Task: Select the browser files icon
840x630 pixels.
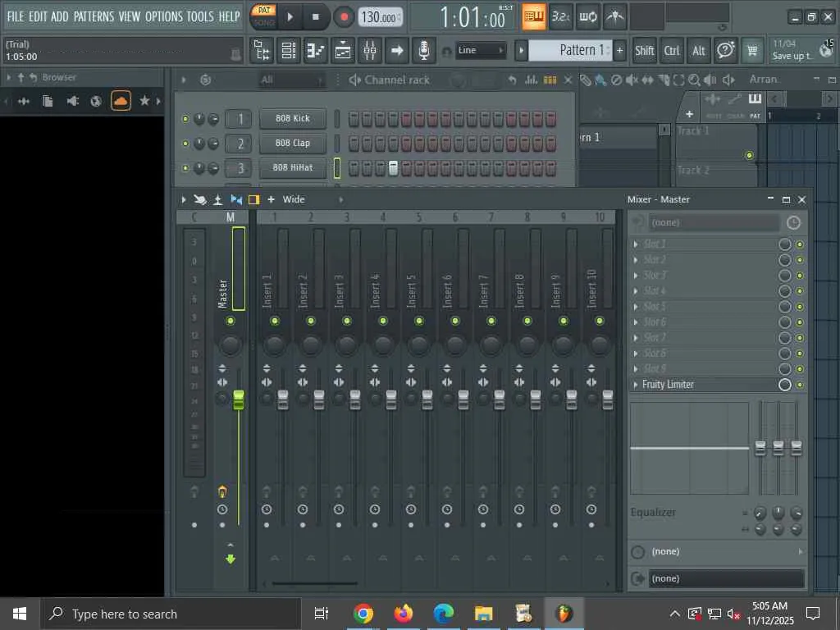Action: (x=48, y=101)
